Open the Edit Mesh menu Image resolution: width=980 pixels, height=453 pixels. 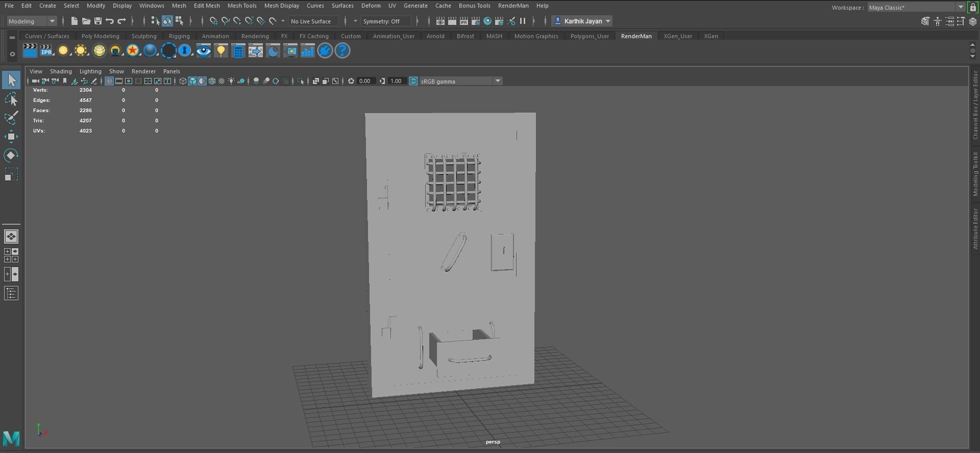(x=207, y=6)
